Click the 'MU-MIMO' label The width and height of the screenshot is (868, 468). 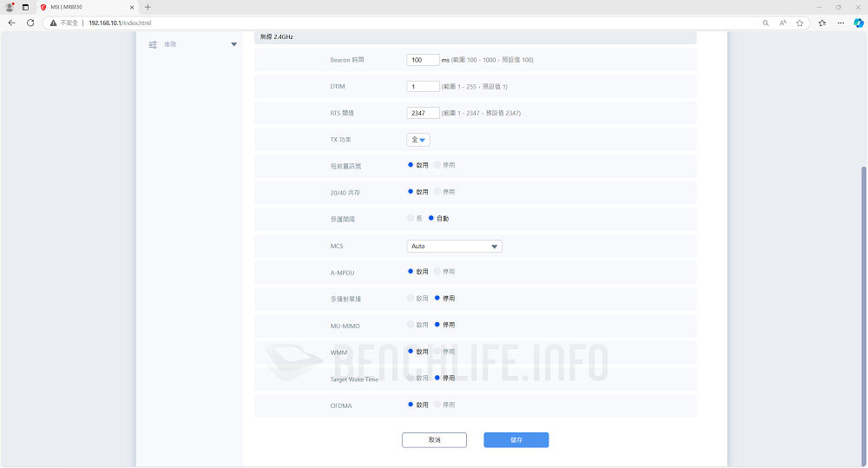coord(345,326)
